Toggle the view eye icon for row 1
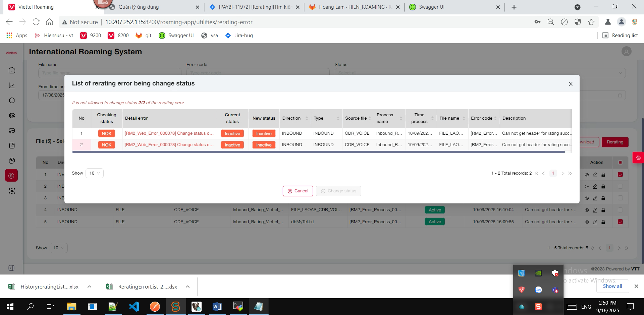 (587, 175)
